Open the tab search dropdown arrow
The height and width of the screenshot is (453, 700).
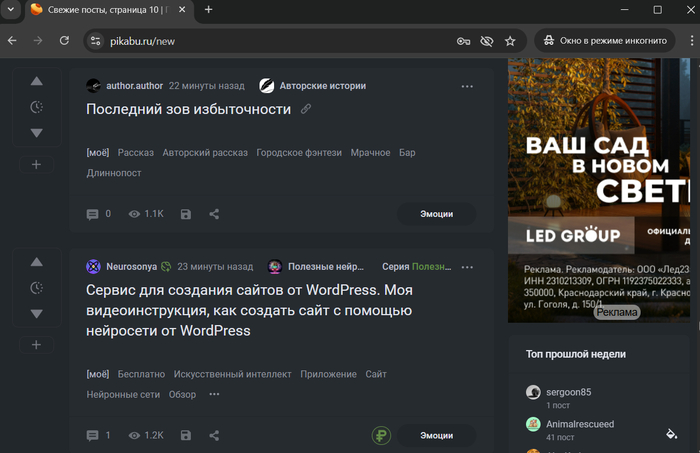pyautogui.click(x=11, y=9)
